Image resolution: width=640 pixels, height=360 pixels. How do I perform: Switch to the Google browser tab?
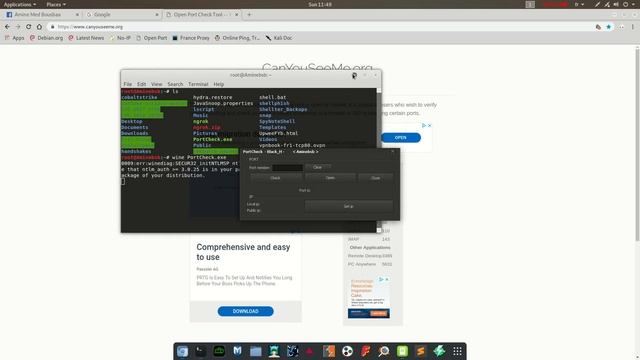click(122, 14)
